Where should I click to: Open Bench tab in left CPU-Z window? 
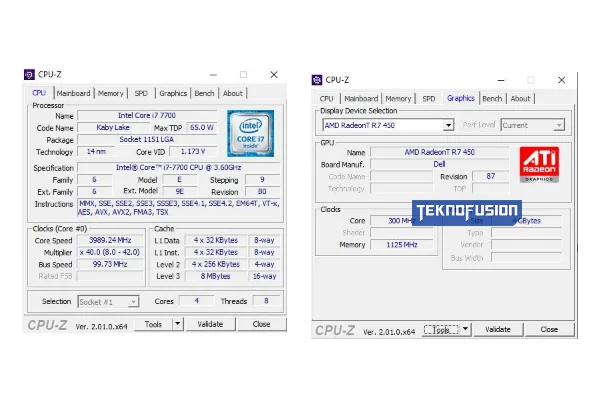(204, 93)
